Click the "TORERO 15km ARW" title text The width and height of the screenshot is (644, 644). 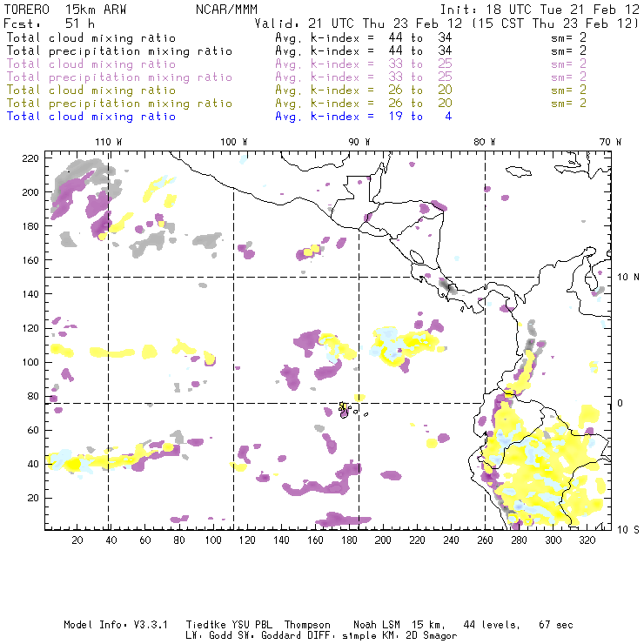65,10
